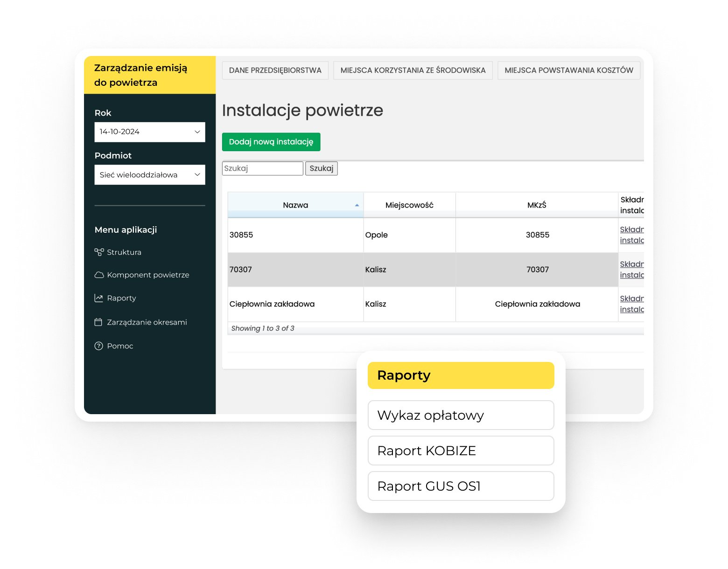Click the Szukaj search button
The width and height of the screenshot is (728, 569).
tap(321, 168)
